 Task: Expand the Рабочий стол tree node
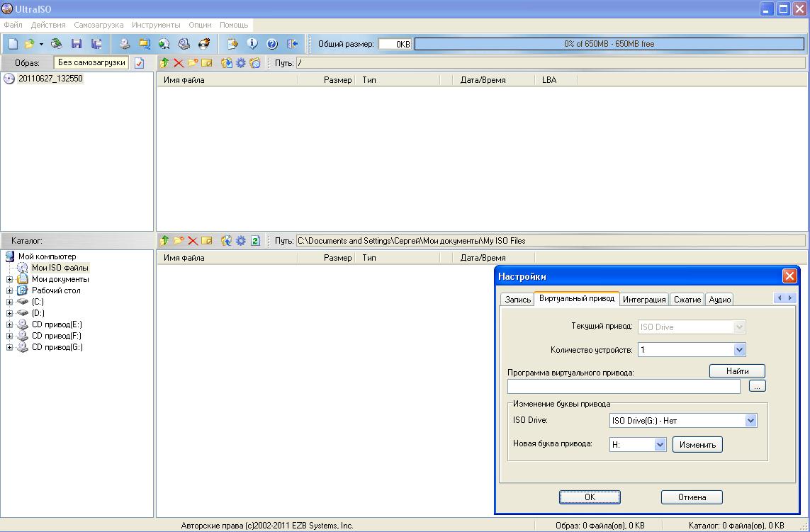9,290
